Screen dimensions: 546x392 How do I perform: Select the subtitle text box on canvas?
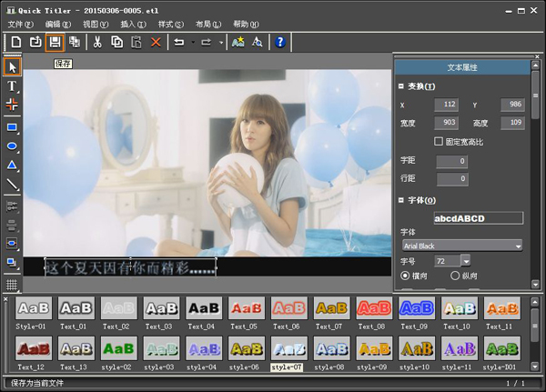click(x=130, y=267)
